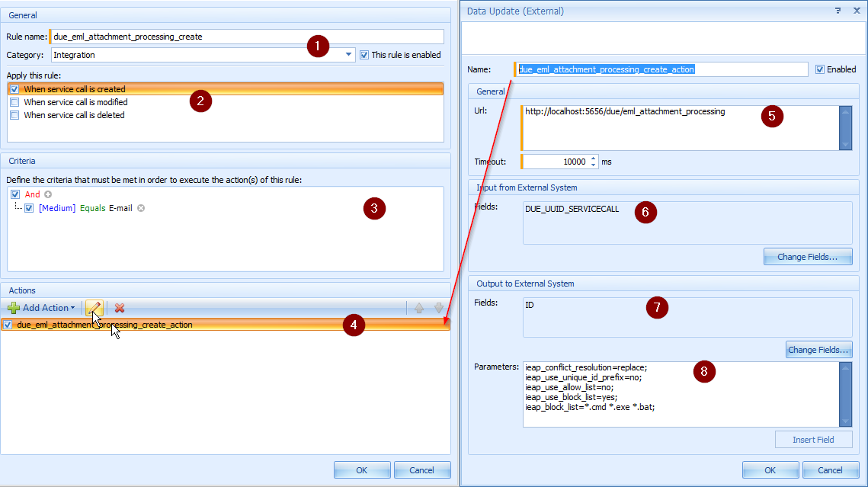Click the Equals operator in criteria

point(93,208)
